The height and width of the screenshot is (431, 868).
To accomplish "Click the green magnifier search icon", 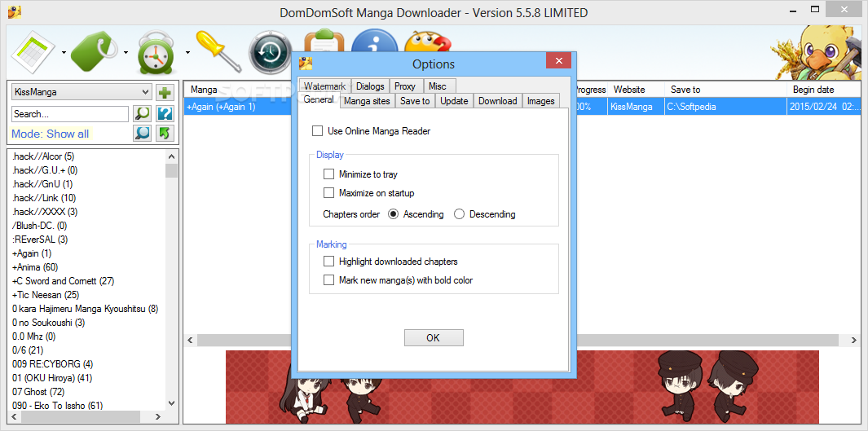I will [143, 114].
